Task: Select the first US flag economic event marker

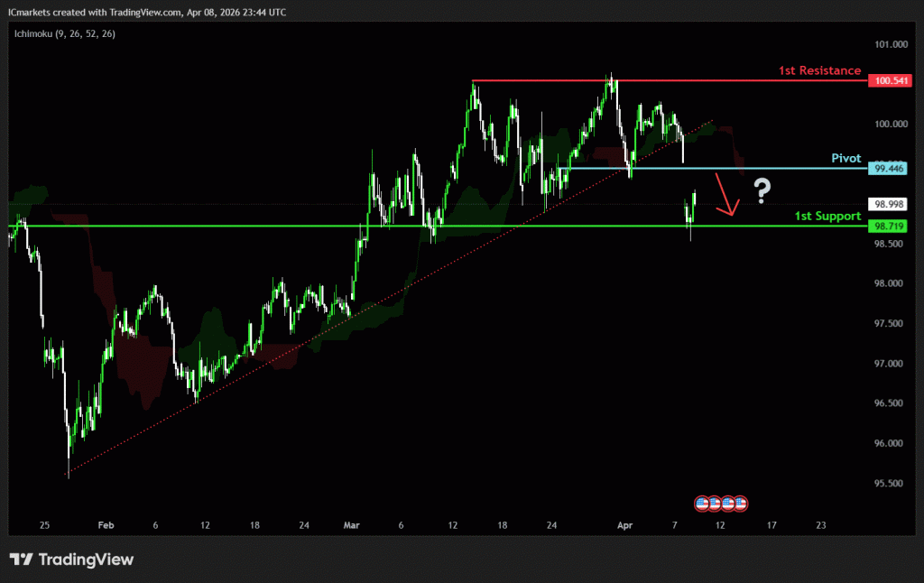Action: coord(702,503)
